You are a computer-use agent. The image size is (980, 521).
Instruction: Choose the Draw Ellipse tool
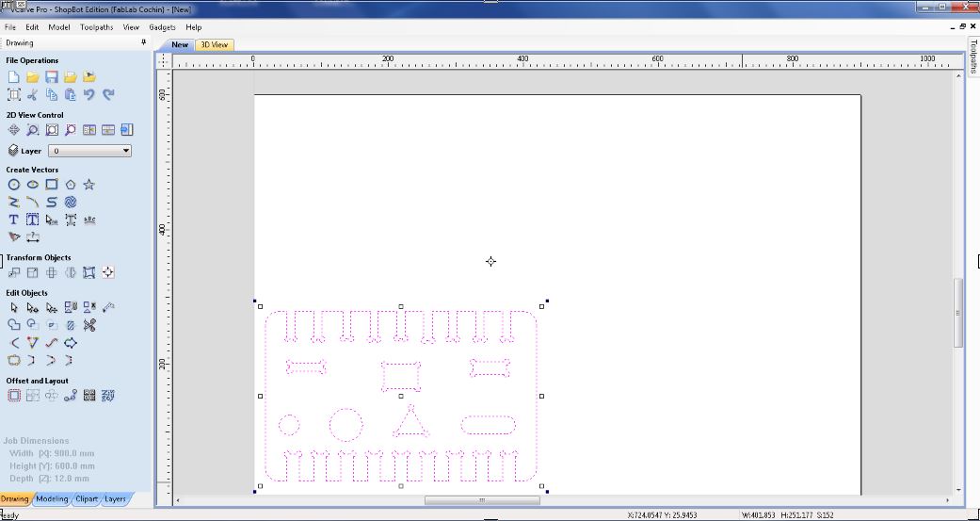33,185
